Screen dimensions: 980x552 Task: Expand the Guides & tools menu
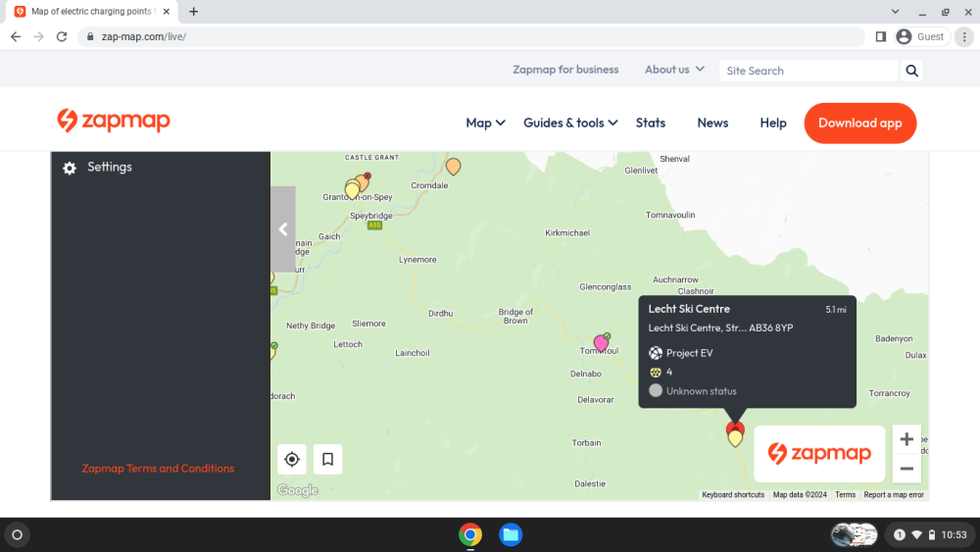click(570, 124)
